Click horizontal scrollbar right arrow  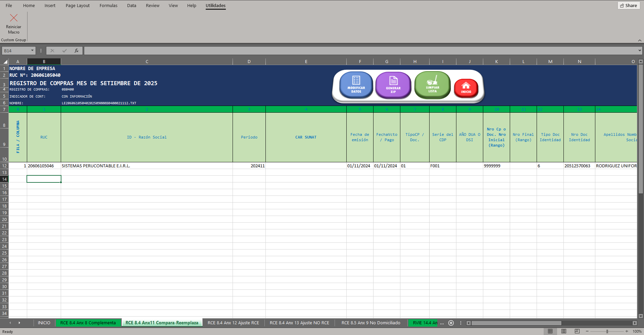coord(635,323)
